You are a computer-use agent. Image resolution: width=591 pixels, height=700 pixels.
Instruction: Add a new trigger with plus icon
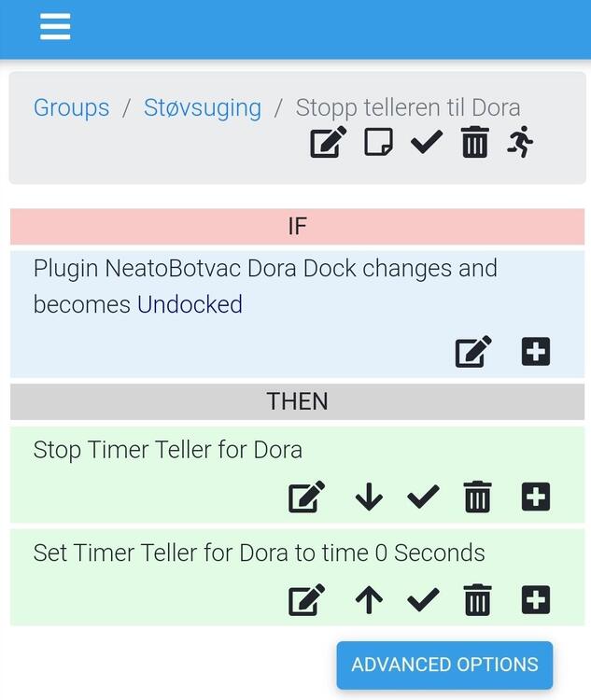535,352
